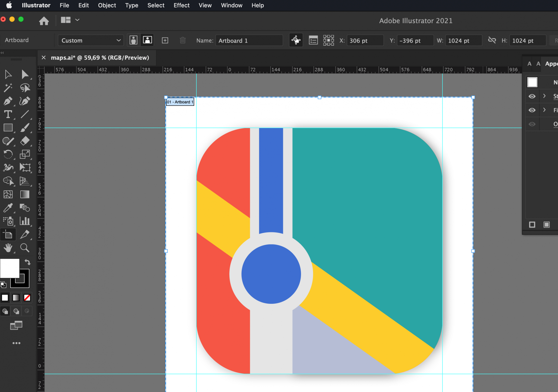Select the Hand tool

pyautogui.click(x=8, y=248)
